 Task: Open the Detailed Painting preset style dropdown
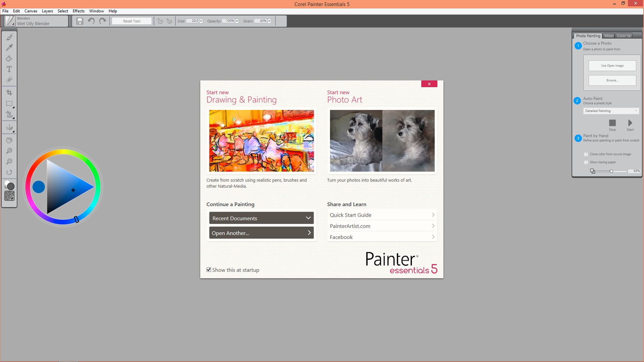click(x=611, y=111)
